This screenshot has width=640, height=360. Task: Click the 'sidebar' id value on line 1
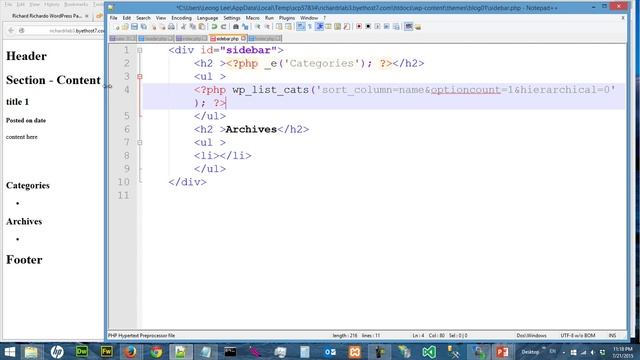coord(248,50)
